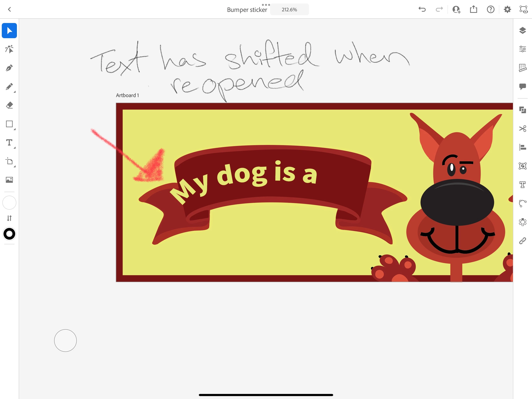Select the Artboard tool

pyautogui.click(x=9, y=161)
